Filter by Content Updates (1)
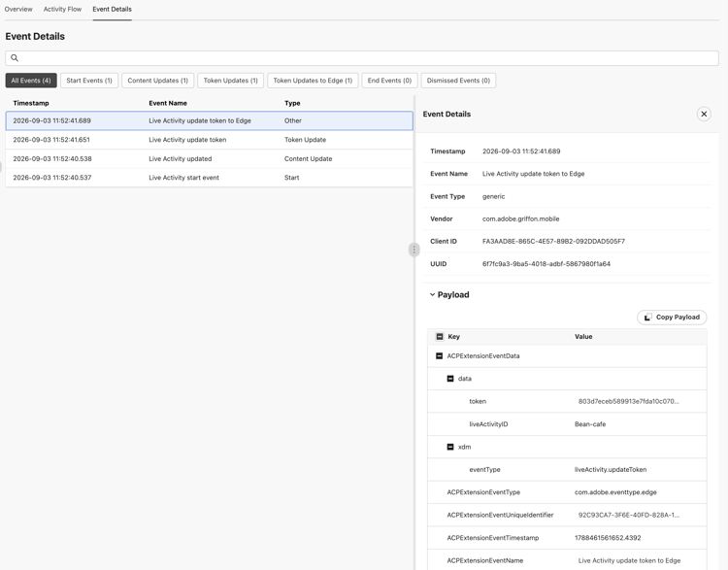 pos(158,81)
